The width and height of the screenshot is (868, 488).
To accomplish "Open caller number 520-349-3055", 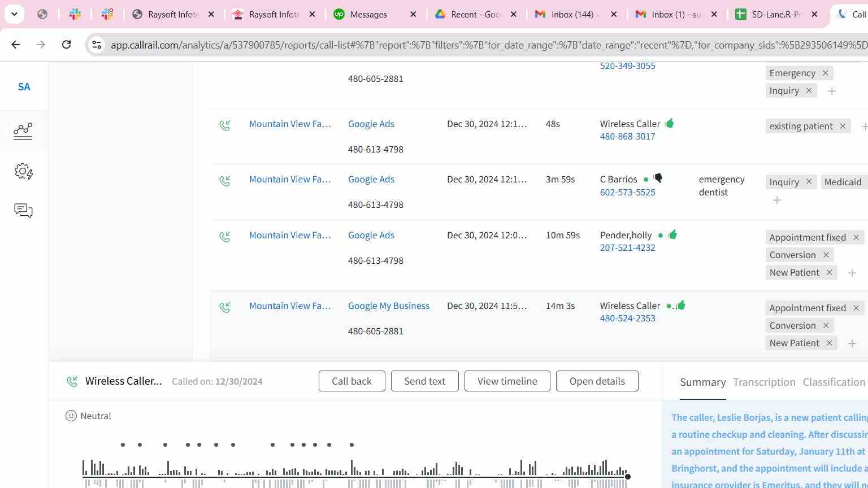I will coord(628,66).
